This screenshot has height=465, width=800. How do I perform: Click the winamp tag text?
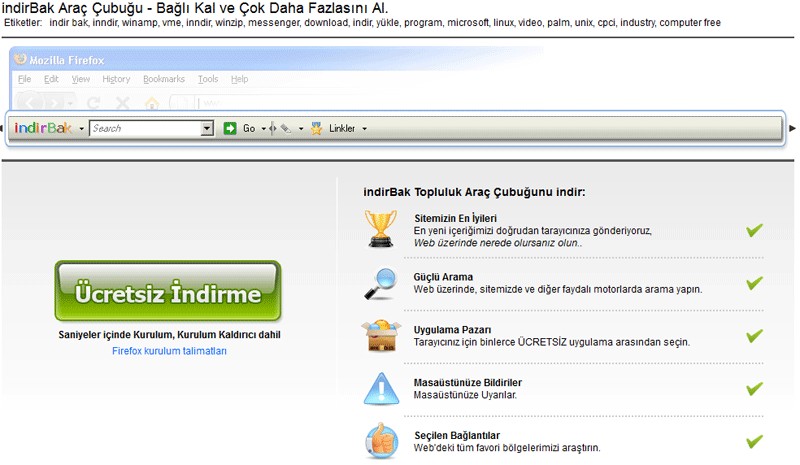[x=140, y=23]
